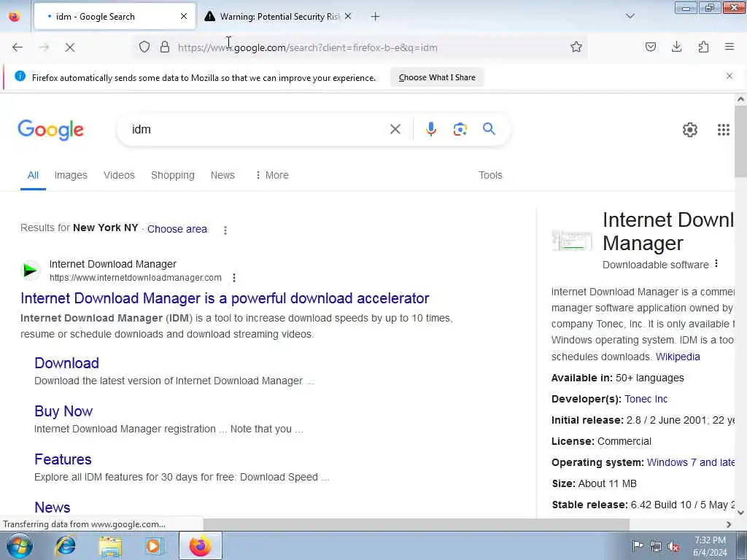The height and width of the screenshot is (560, 747).
Task: Expand the More search filters menu
Action: click(272, 175)
